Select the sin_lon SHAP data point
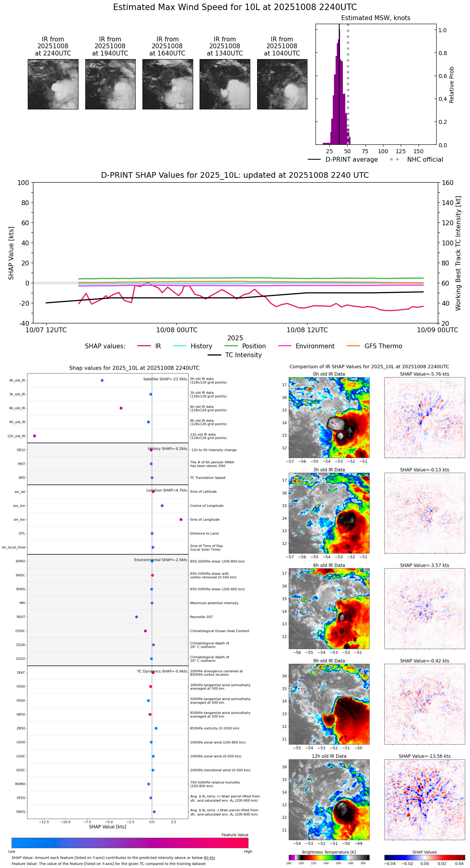 181,519
